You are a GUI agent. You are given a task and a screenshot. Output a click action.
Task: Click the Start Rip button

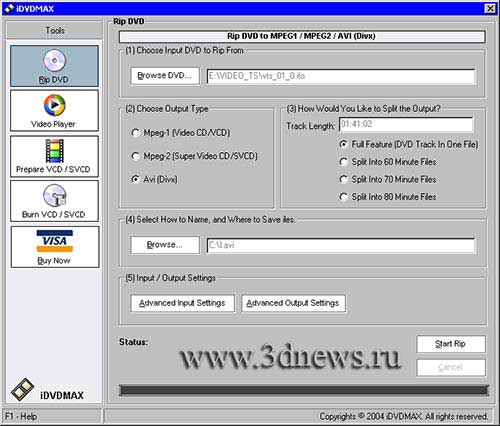[x=451, y=344]
